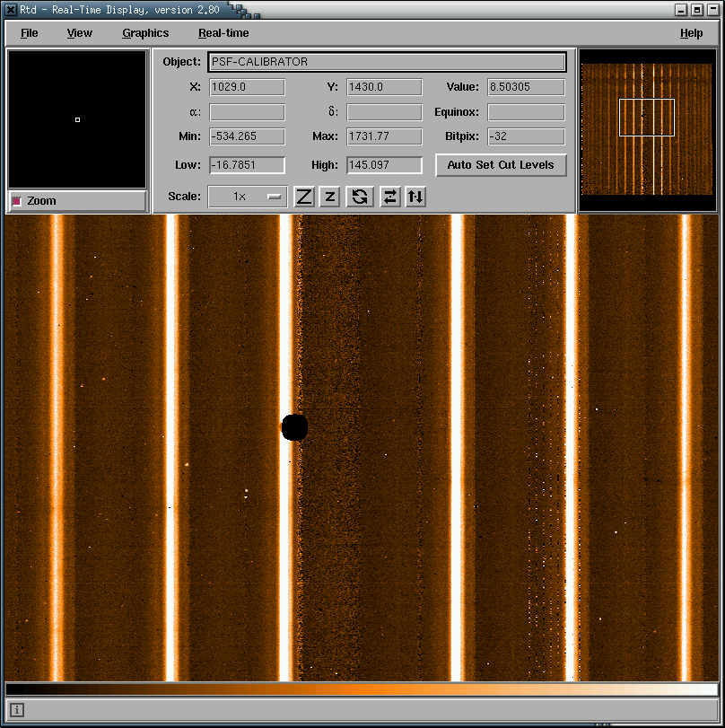Image resolution: width=725 pixels, height=728 pixels.
Task: Flip image vertically with up-down arrows icon
Action: click(x=415, y=197)
